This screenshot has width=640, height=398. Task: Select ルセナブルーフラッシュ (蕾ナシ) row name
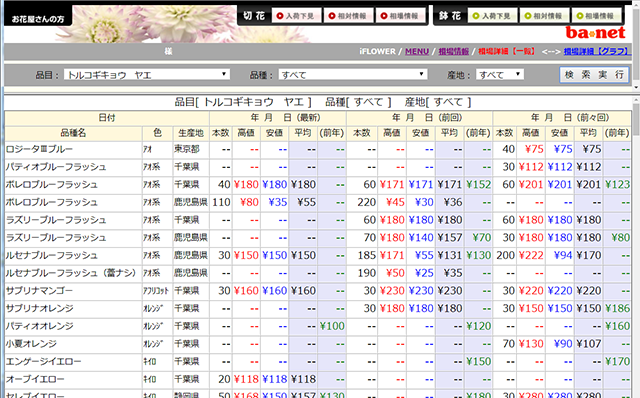[71, 273]
